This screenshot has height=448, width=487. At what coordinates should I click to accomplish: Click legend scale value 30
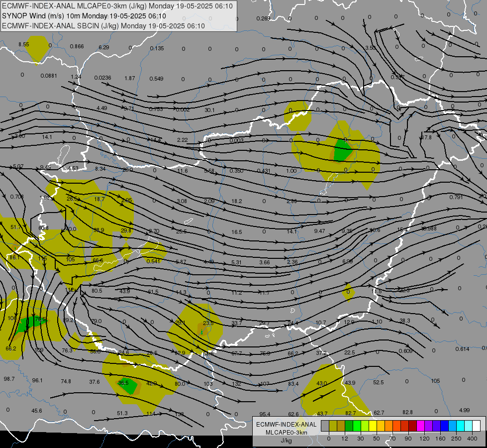click(360, 439)
